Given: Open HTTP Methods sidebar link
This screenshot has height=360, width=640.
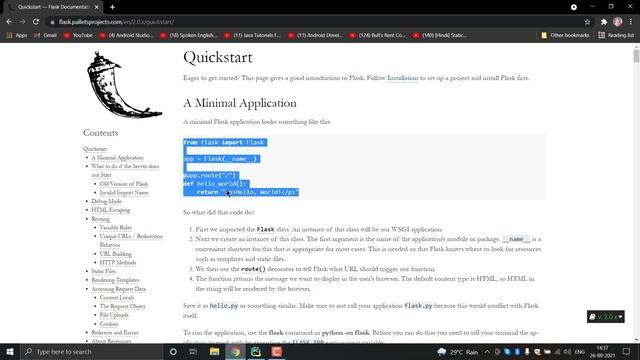Looking at the screenshot, I should 118,262.
